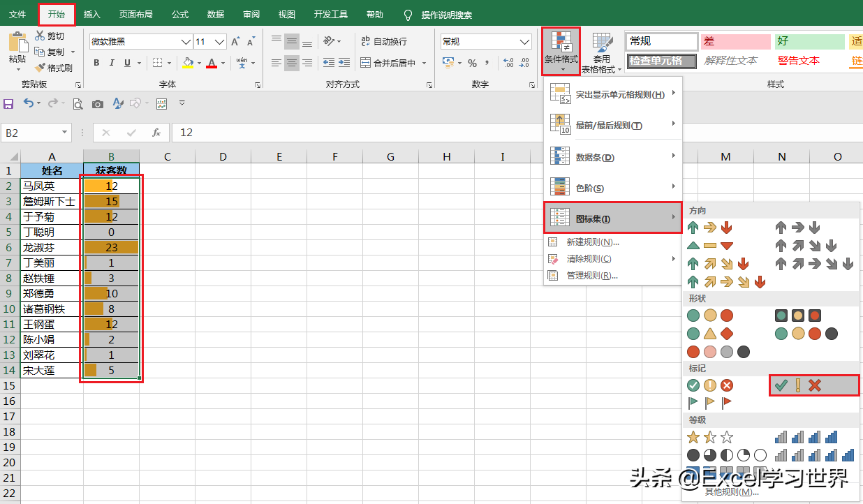Switch to the Page Layout (页面布局) tab
The image size is (863, 504).
pyautogui.click(x=135, y=14)
